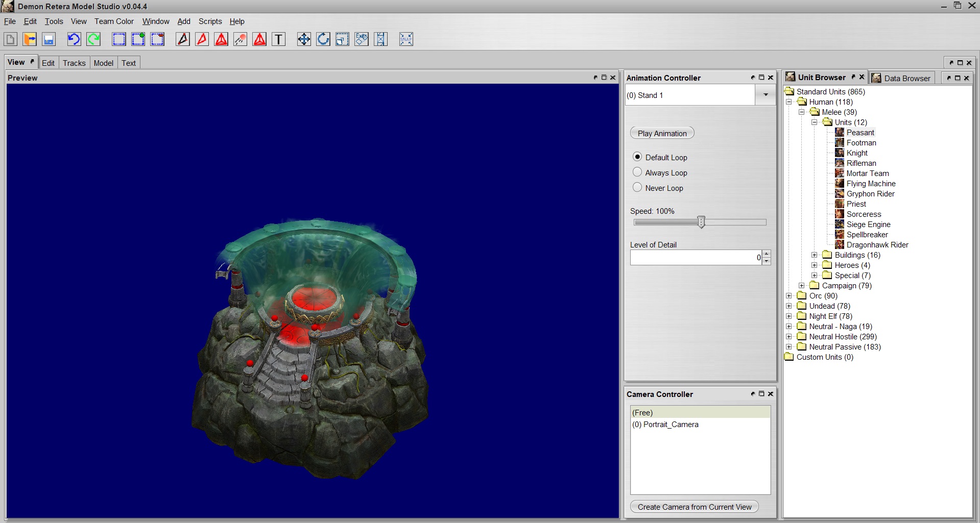The image size is (980, 523).
Task: Click the Unit Browser tab icon
Action: (791, 77)
